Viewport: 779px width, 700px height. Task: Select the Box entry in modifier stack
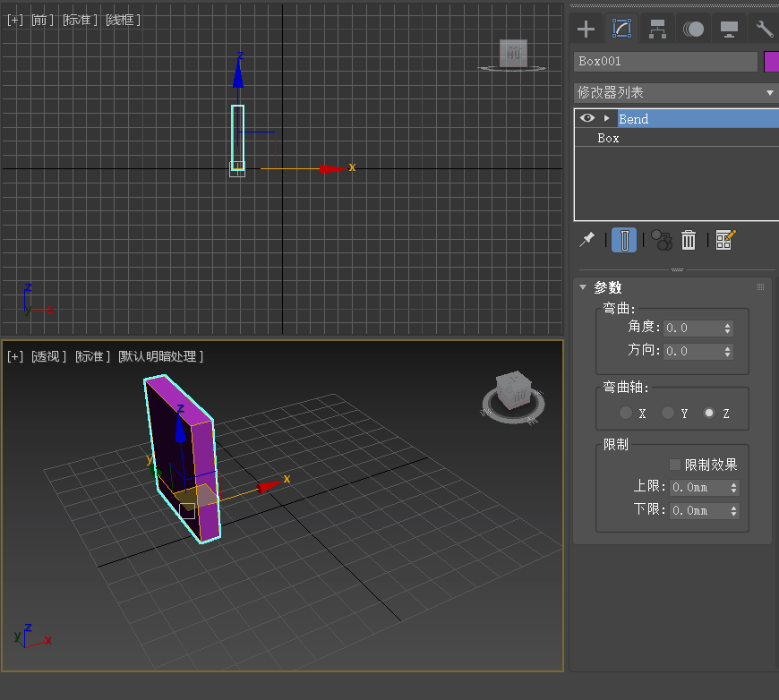pyautogui.click(x=609, y=139)
